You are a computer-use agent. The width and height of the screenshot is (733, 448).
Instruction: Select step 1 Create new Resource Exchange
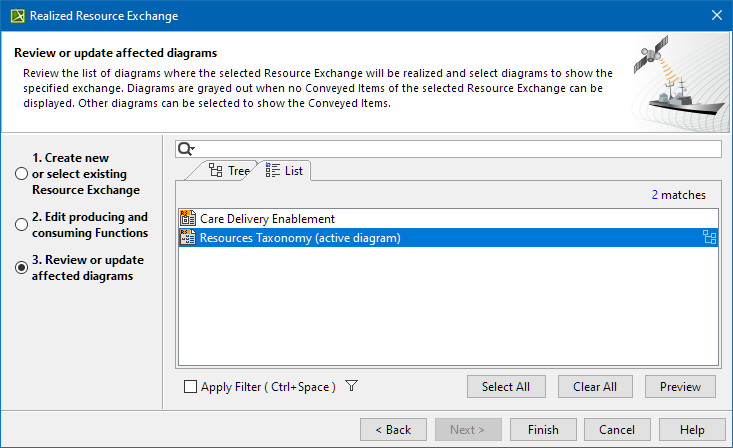pos(21,174)
